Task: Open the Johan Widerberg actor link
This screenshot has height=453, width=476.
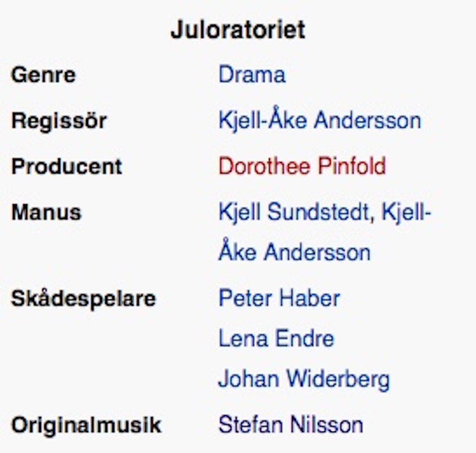Action: [304, 379]
